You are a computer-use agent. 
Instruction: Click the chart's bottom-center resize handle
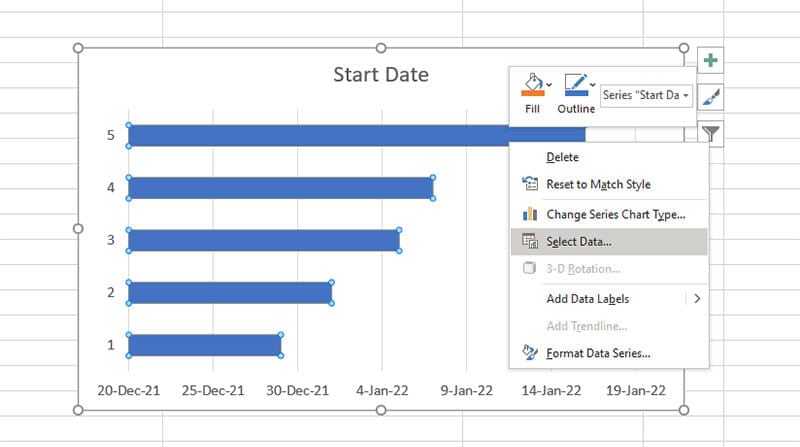tap(381, 410)
